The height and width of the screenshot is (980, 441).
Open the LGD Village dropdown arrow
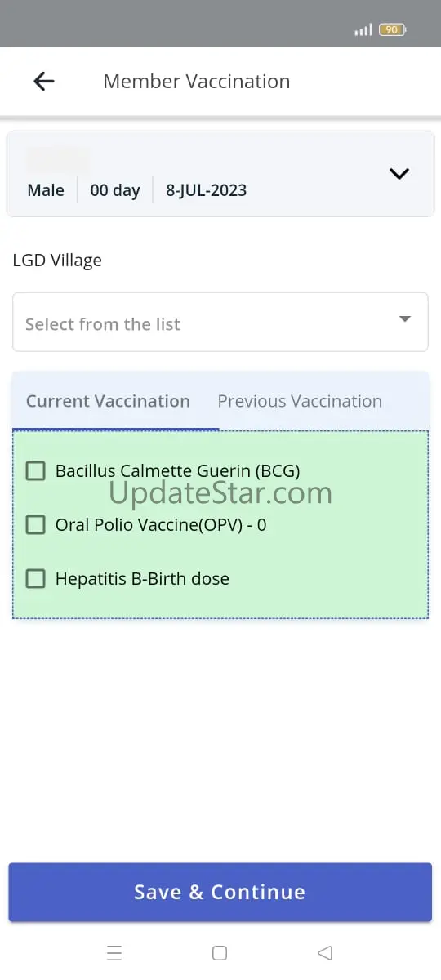click(x=405, y=319)
